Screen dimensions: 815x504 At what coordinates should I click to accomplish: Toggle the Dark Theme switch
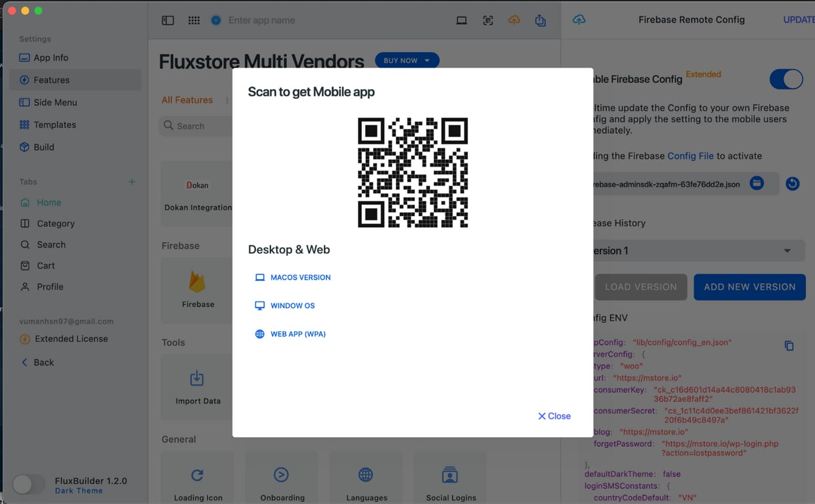pyautogui.click(x=29, y=485)
